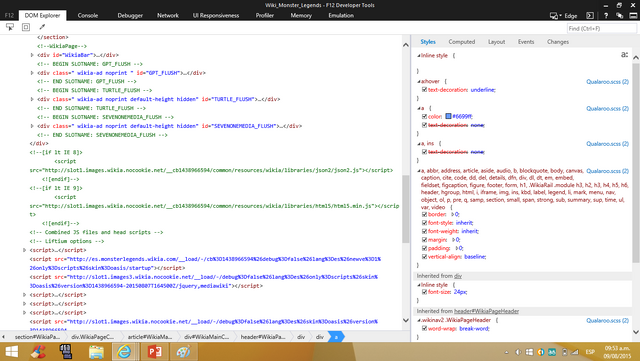This screenshot has width=640, height=361.
Task: Open Qualaroo.scss link beside .wikinav2 rule
Action: coord(607,321)
